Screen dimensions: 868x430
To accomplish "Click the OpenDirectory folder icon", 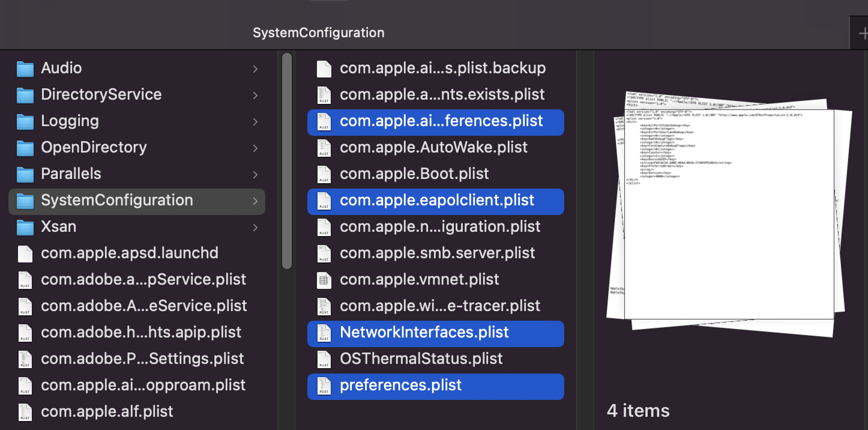I will point(25,147).
